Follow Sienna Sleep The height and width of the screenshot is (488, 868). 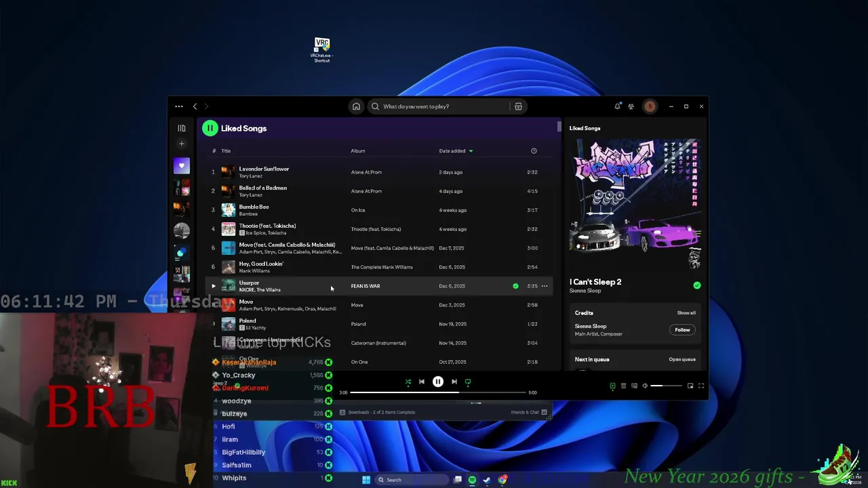682,330
